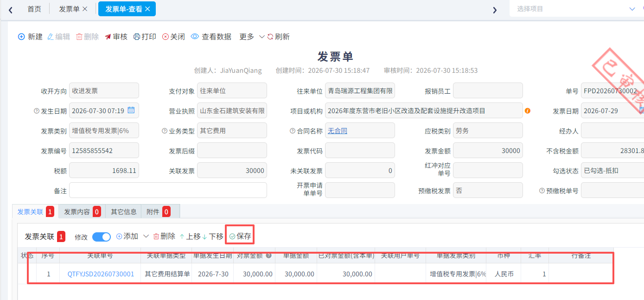
Task: Click the 勾选状态 field 已勾选-抵扣
Action: [612, 171]
